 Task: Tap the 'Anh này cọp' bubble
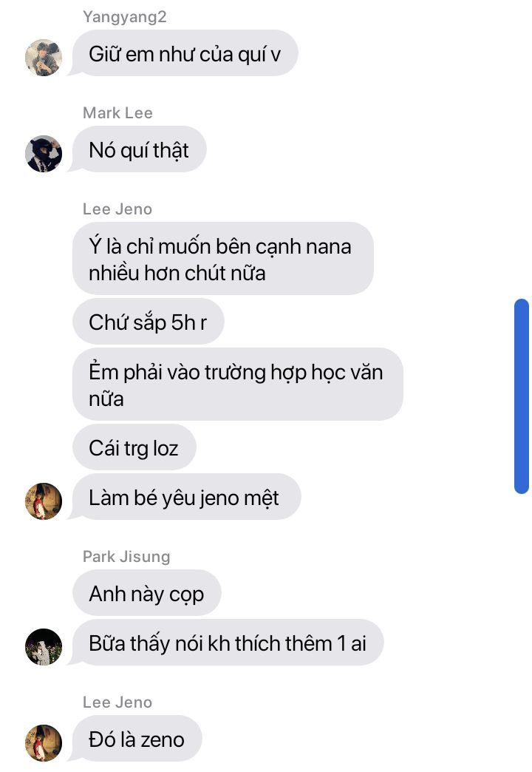[x=146, y=593]
